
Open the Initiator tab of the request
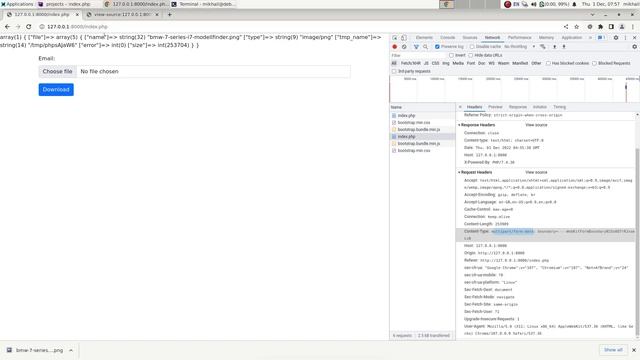coord(540,107)
